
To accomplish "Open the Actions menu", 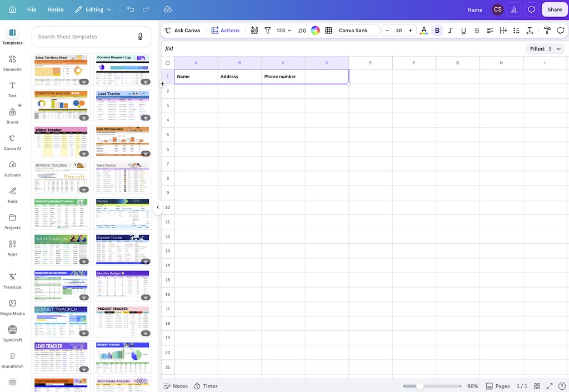I will click(226, 31).
